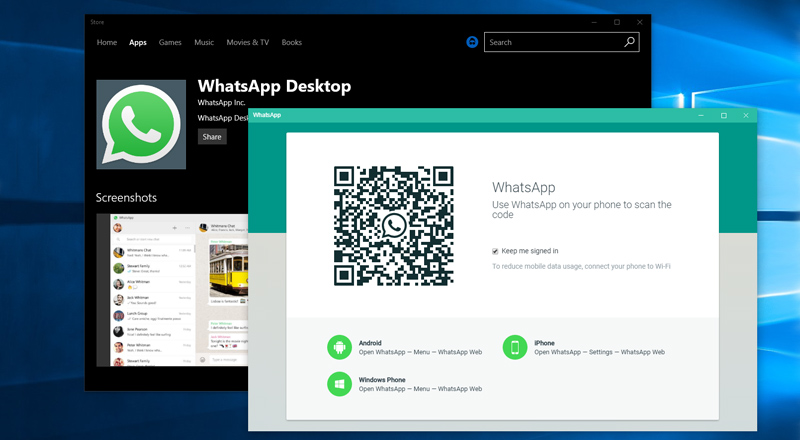Open the Books tab in the Store
This screenshot has width=800, height=440.
(x=291, y=42)
